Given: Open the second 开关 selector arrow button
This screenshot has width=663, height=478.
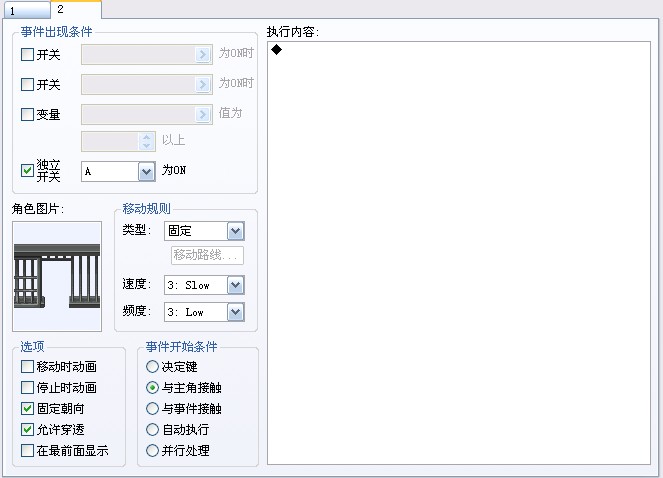Looking at the screenshot, I should (203, 85).
